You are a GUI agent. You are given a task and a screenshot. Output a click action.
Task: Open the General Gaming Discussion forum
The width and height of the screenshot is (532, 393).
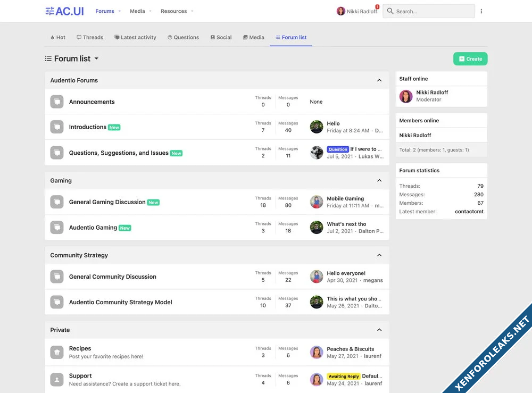click(107, 202)
